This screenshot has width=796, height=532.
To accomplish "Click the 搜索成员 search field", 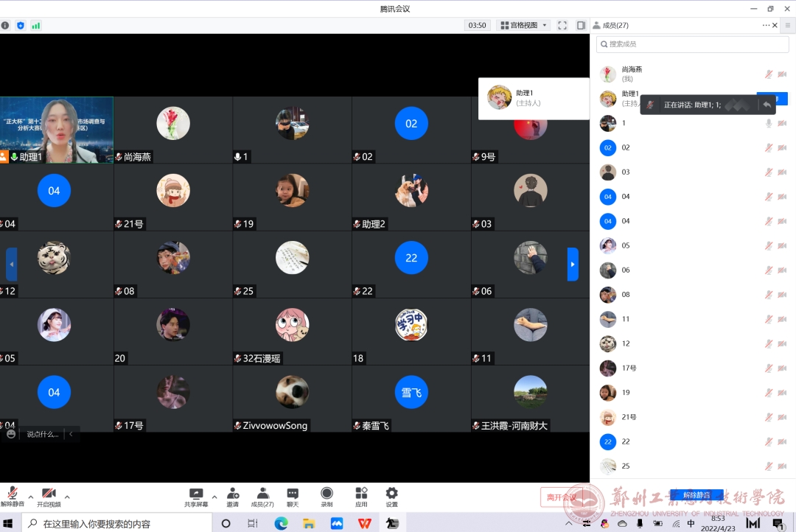I will pyautogui.click(x=693, y=44).
